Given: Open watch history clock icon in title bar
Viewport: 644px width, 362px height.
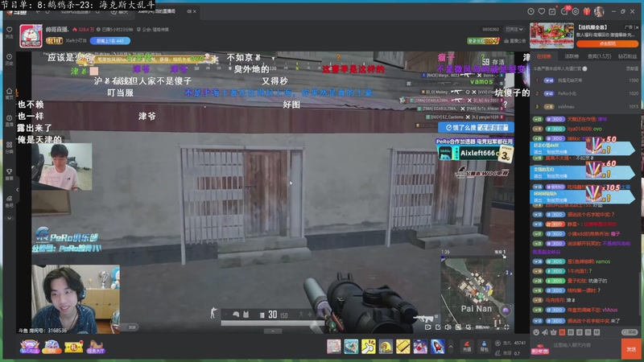Looking at the screenshot, I should pyautogui.click(x=530, y=12).
